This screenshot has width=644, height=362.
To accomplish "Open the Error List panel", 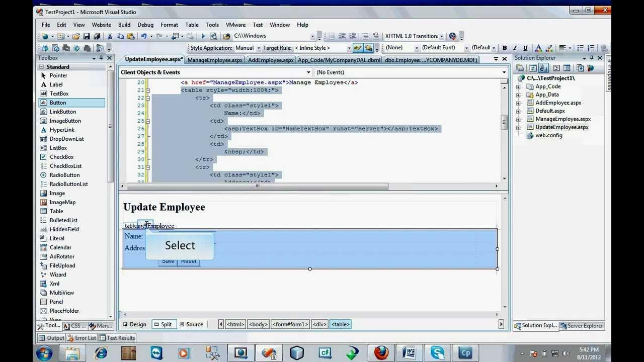I will click(x=82, y=338).
